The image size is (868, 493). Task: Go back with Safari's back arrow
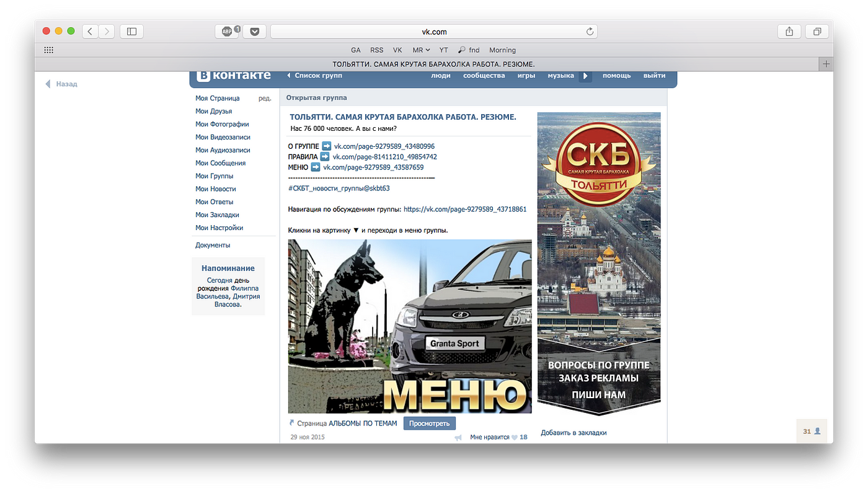pyautogui.click(x=90, y=32)
